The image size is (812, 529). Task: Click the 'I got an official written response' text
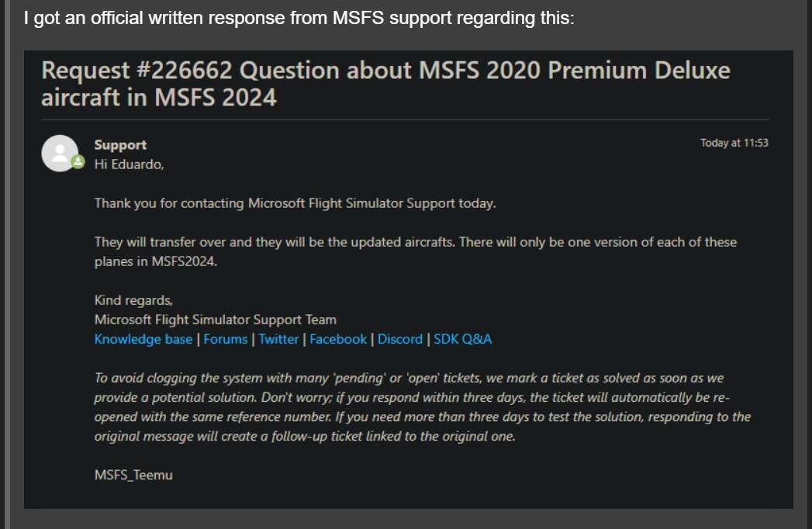(x=299, y=18)
